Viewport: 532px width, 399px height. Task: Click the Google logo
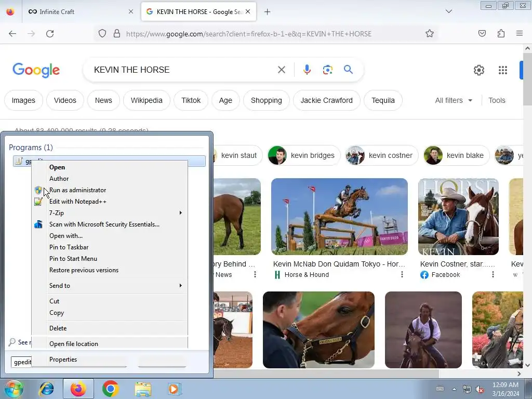pyautogui.click(x=36, y=70)
